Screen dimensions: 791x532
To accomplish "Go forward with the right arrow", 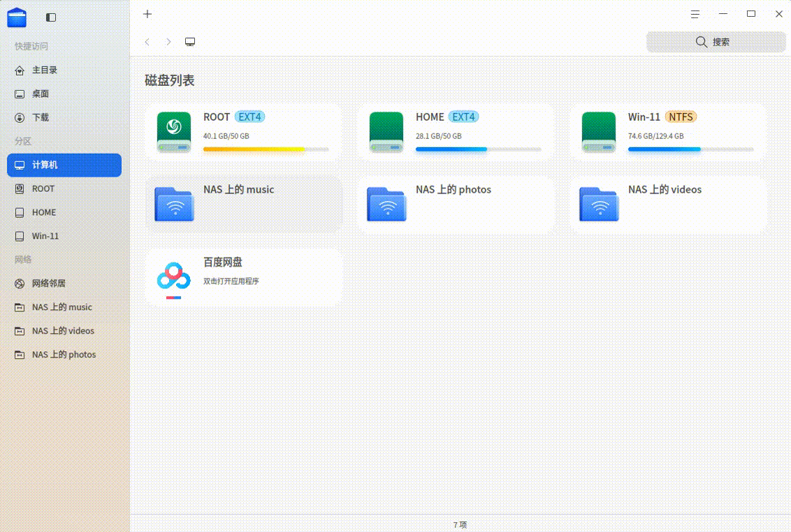I will click(168, 42).
